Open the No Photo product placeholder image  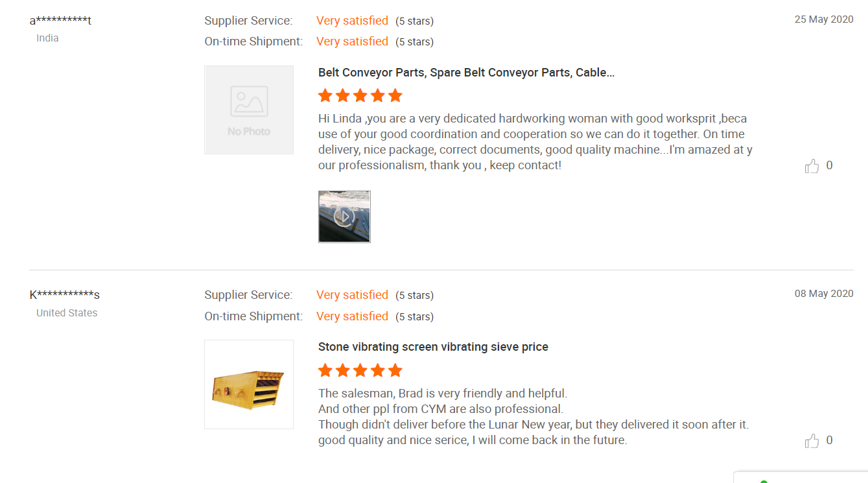(x=249, y=110)
